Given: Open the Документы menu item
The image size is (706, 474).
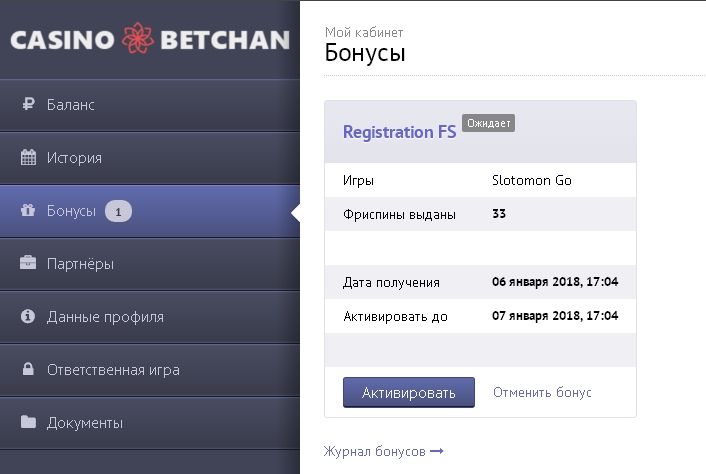Looking at the screenshot, I should pos(85,423).
